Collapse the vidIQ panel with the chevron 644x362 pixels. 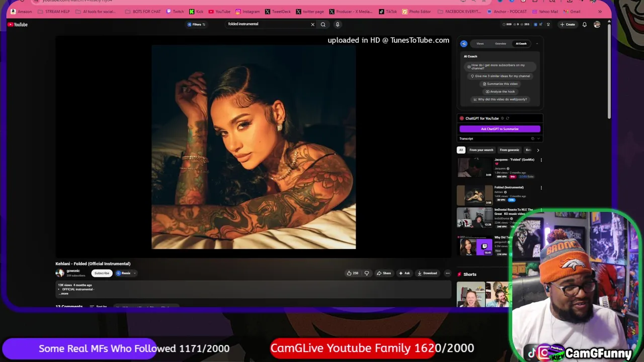[537, 44]
